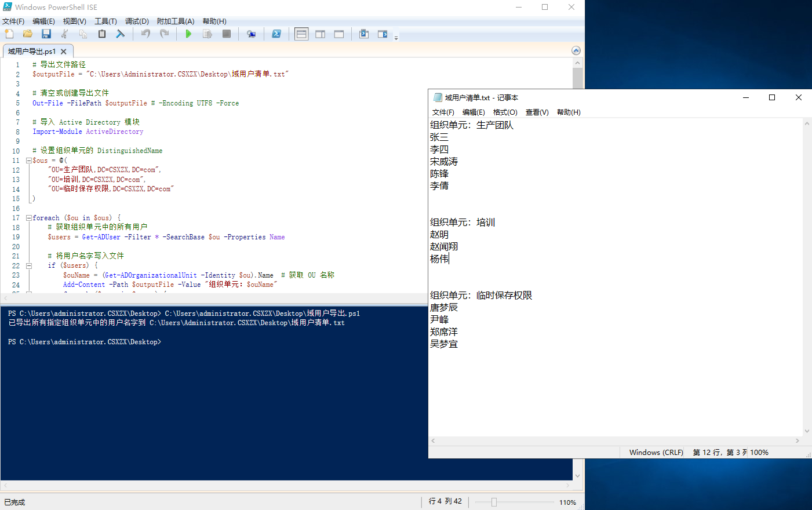812x510 pixels.
Task: Paste with the clipboard icon
Action: click(102, 34)
